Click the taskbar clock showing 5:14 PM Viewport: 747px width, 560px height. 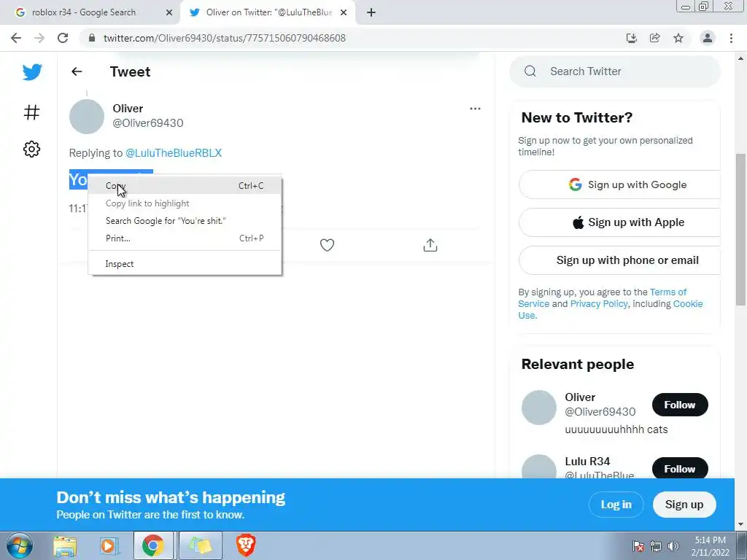(x=710, y=540)
